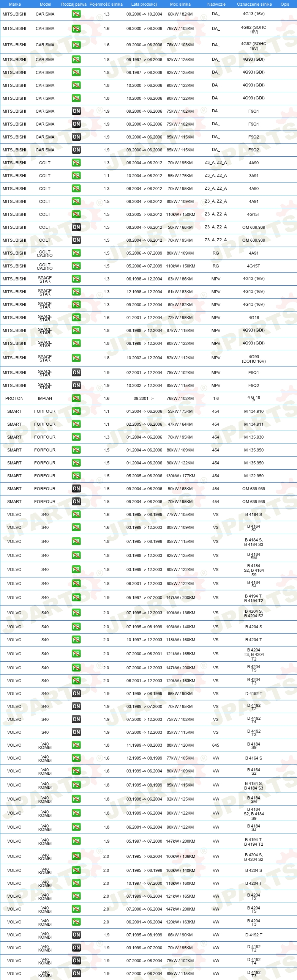Image resolution: width=297 pixels, height=980 pixels.
Task: Select the PROTON brand cell
Action: [14, 398]
